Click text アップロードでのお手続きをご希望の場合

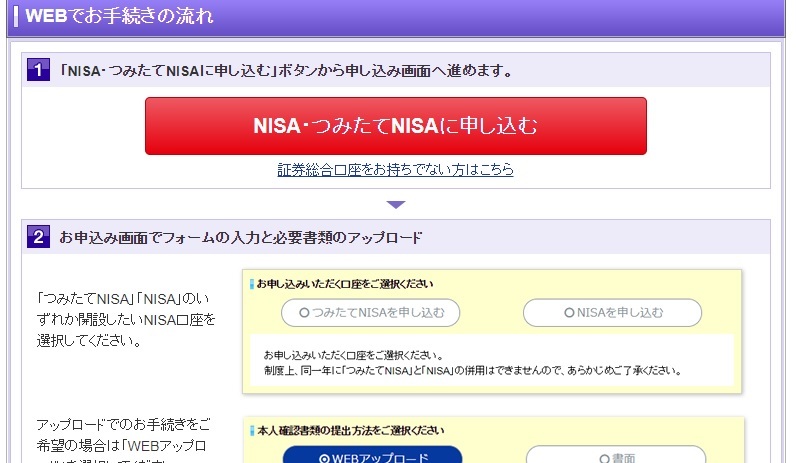pyautogui.click(x=123, y=442)
